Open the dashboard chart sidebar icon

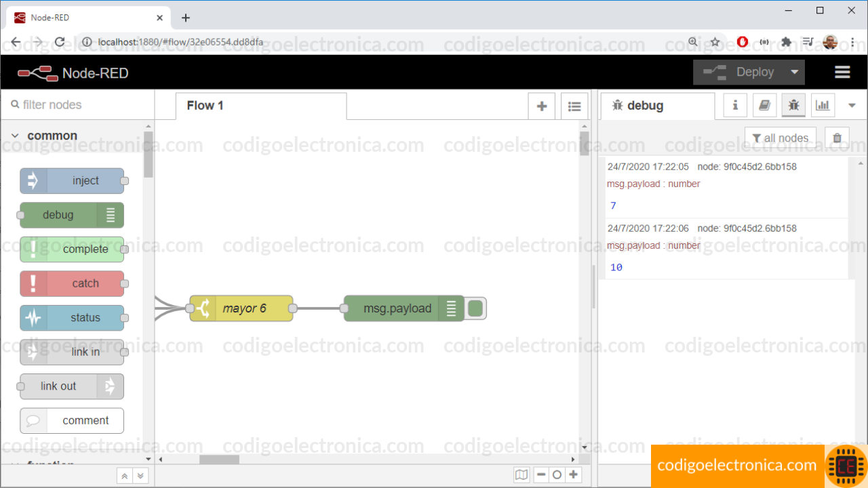(x=823, y=105)
